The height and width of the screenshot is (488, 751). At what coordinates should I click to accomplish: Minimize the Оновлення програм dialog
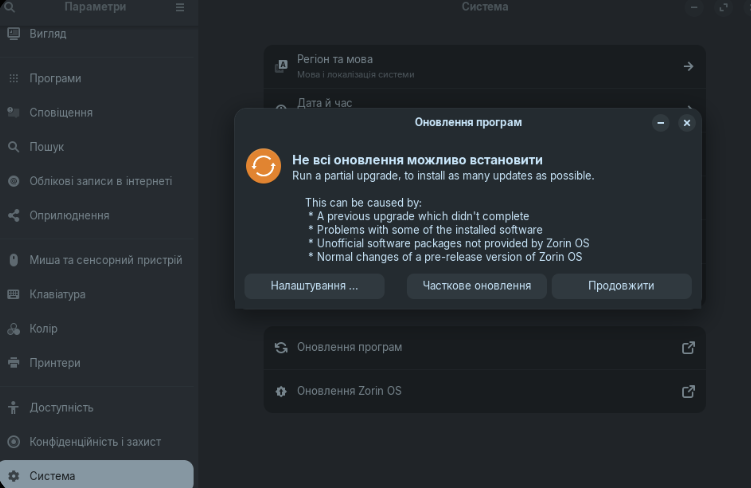660,123
